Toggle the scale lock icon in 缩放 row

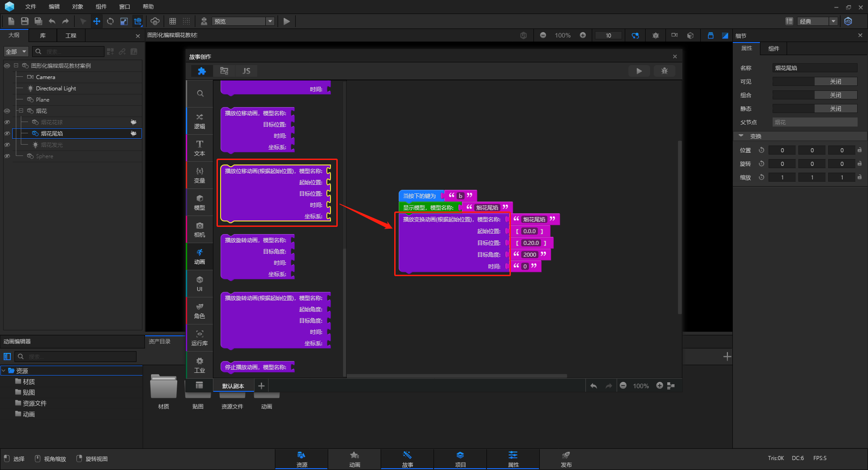point(859,177)
